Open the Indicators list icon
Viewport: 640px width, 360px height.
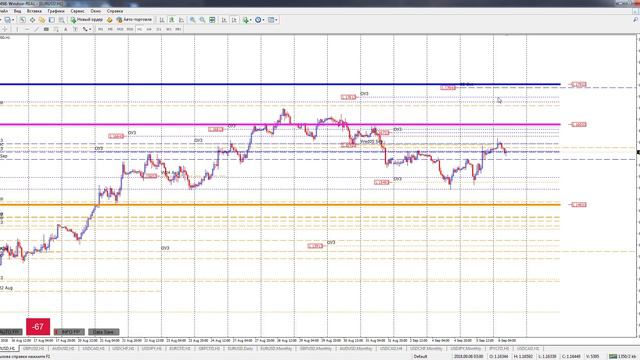(x=246, y=20)
